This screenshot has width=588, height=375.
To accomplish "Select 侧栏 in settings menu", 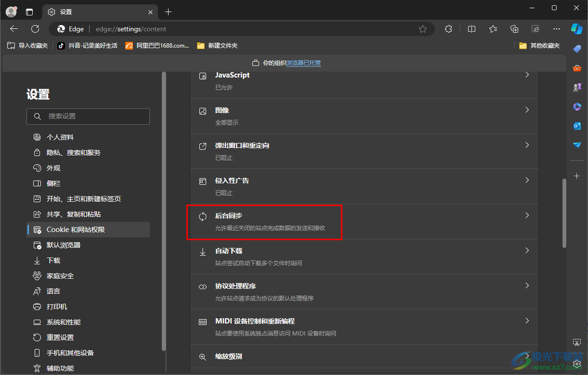I will 88,183.
